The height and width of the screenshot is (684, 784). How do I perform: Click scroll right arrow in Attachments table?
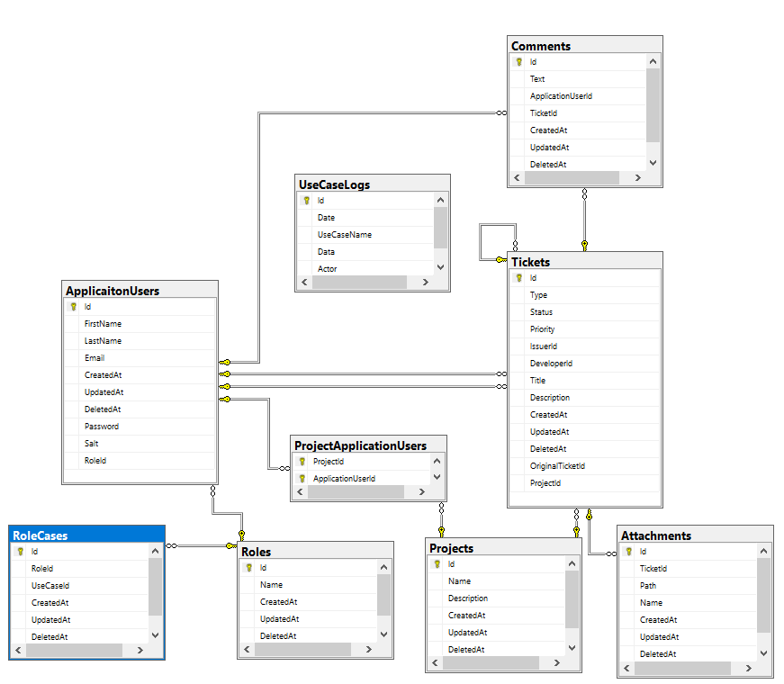(749, 668)
